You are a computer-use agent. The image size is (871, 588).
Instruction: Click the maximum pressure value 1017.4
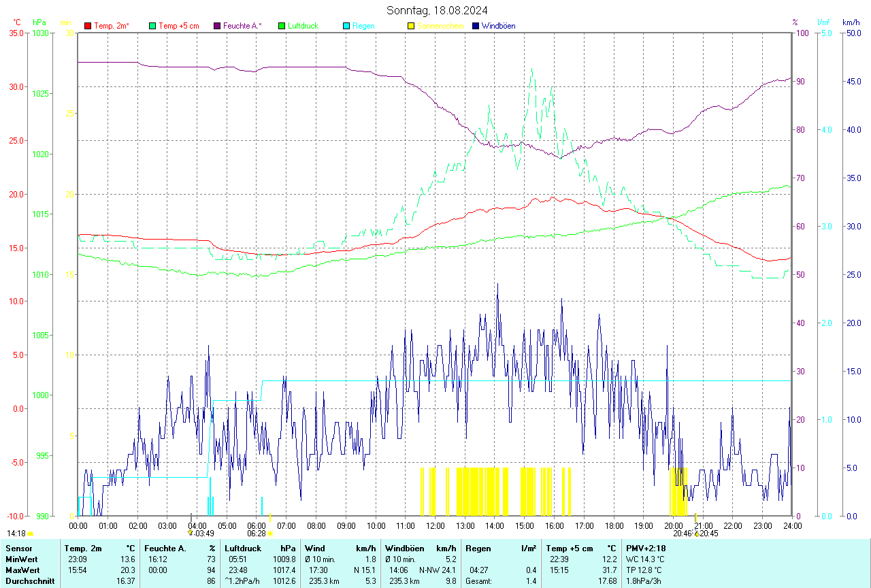(x=284, y=570)
